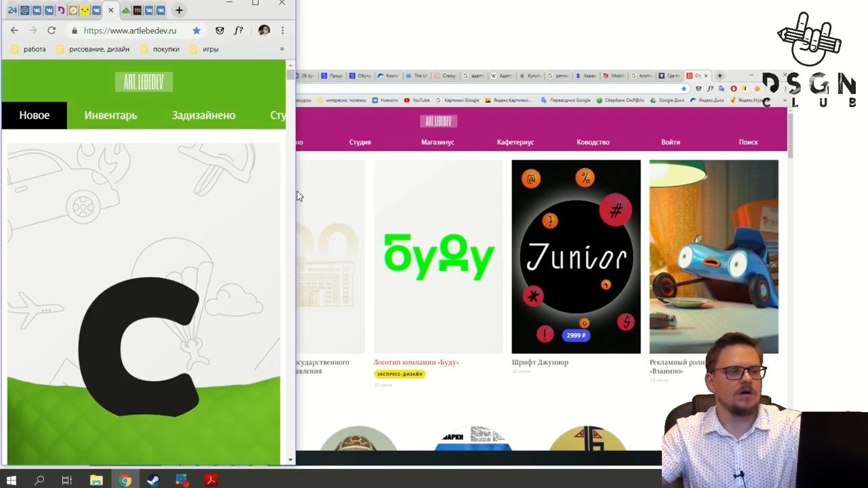Open Adobe Acrobat from the taskbar
Screen dimensions: 868x488
pyautogui.click(x=211, y=480)
